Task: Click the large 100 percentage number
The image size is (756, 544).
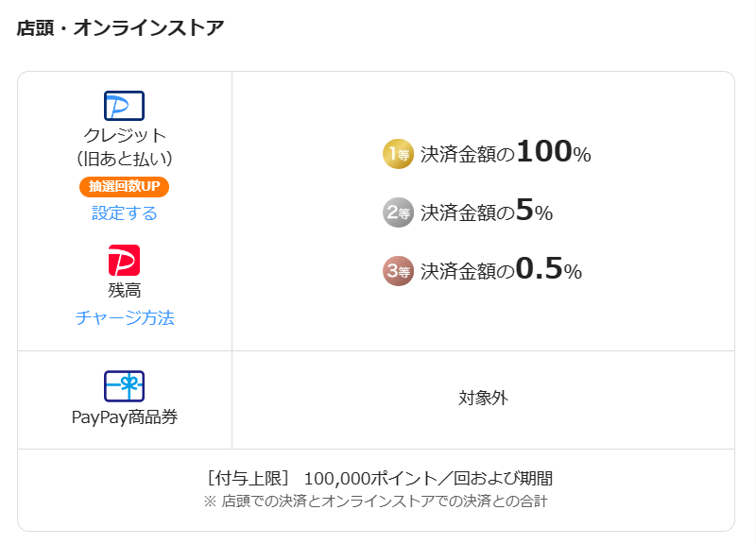Action: click(x=544, y=152)
